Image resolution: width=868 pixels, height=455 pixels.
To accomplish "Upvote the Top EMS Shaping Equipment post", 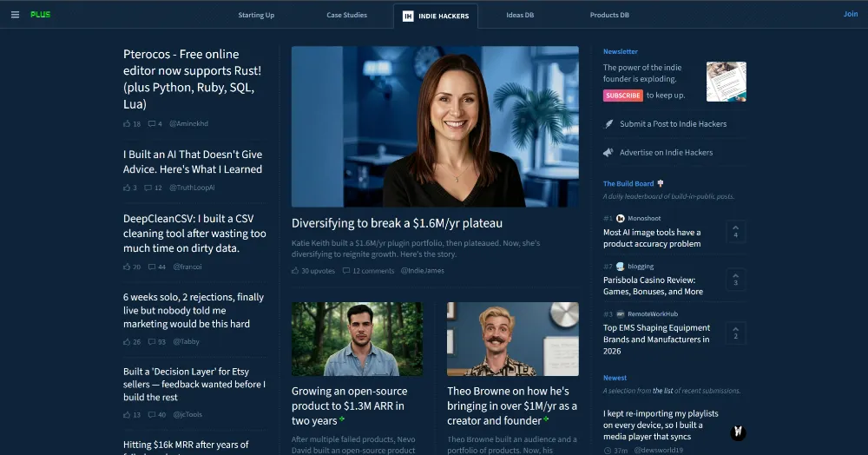I will tap(736, 333).
